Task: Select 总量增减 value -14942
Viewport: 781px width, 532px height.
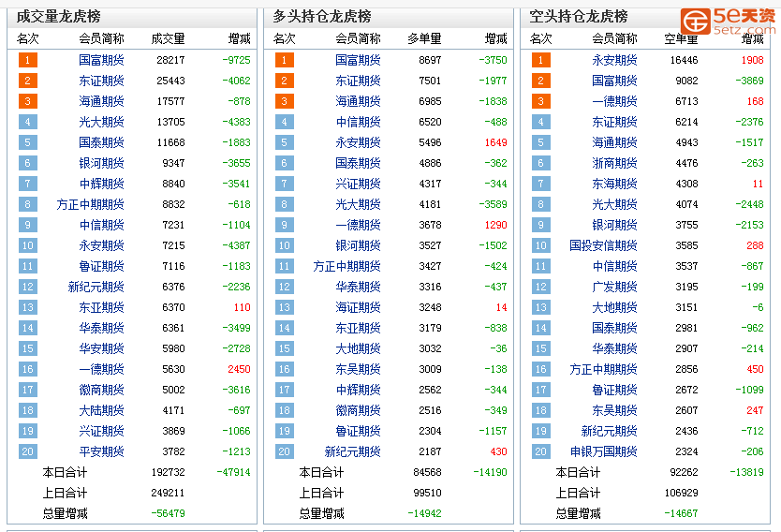Action: tap(424, 513)
